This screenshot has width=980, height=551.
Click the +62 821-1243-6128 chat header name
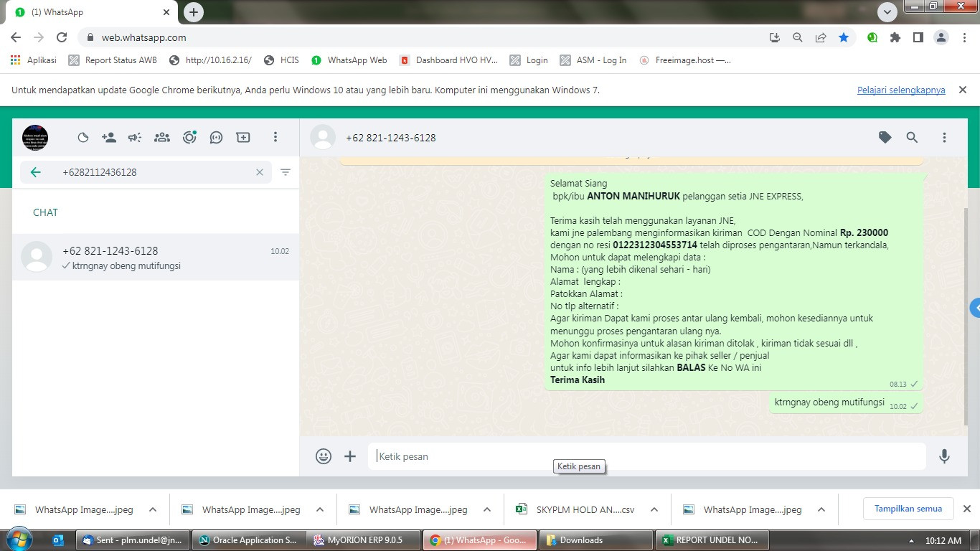click(390, 138)
